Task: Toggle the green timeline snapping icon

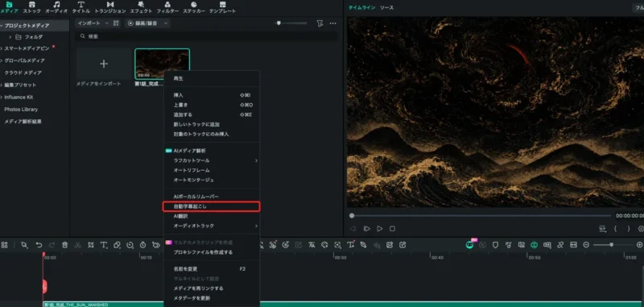Action: click(x=534, y=245)
